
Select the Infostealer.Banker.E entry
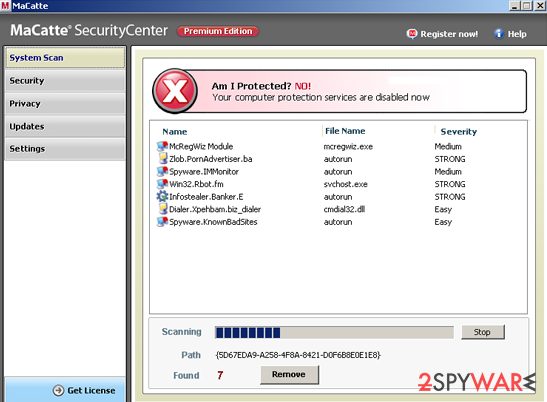tap(206, 197)
